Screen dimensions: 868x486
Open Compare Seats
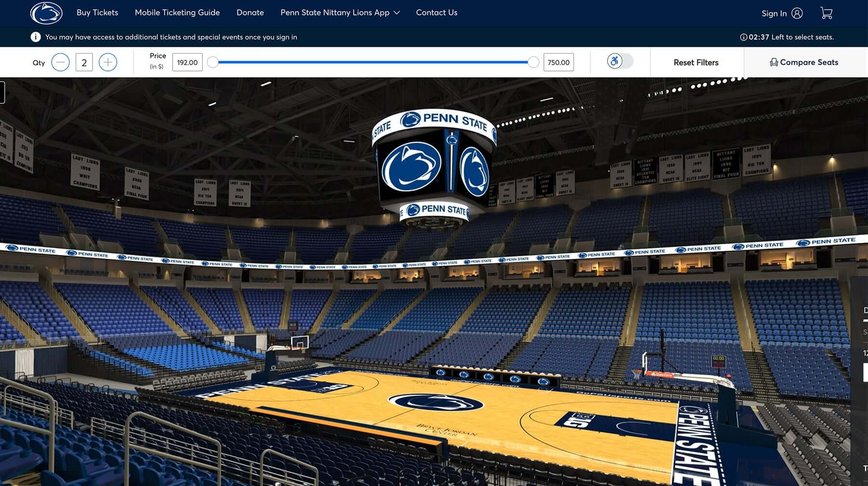pyautogui.click(x=804, y=62)
